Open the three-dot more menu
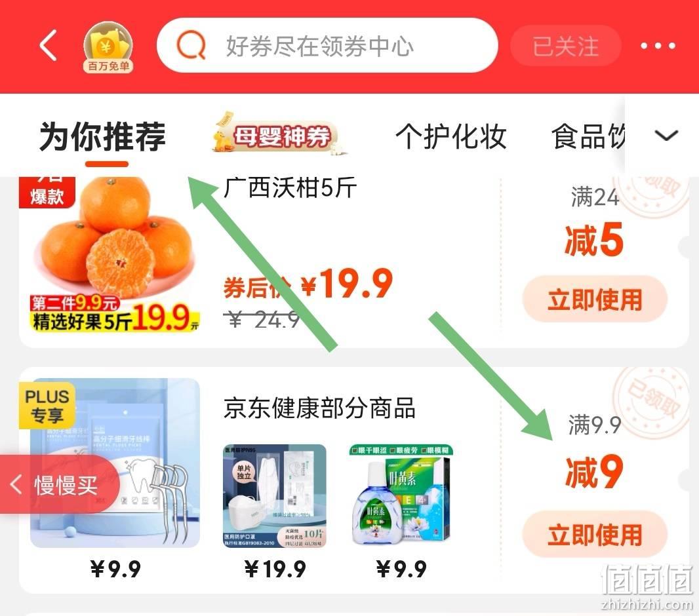This screenshot has width=699, height=616. point(658,45)
